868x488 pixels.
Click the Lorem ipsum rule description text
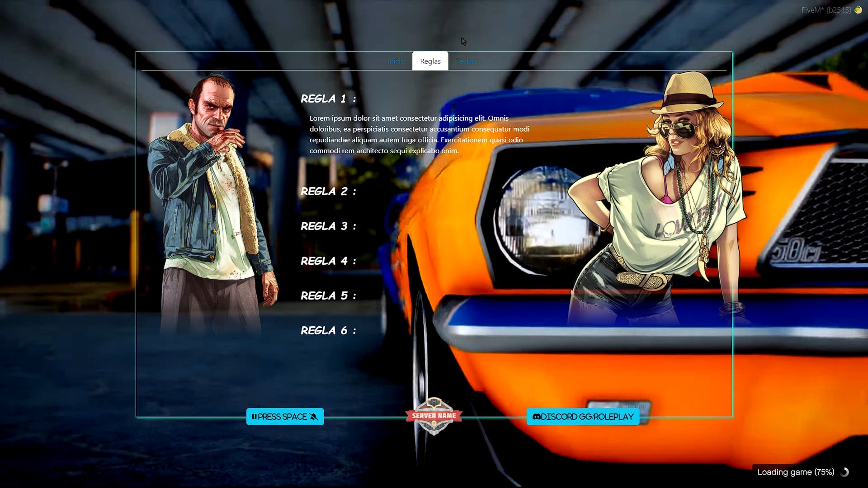(x=419, y=134)
